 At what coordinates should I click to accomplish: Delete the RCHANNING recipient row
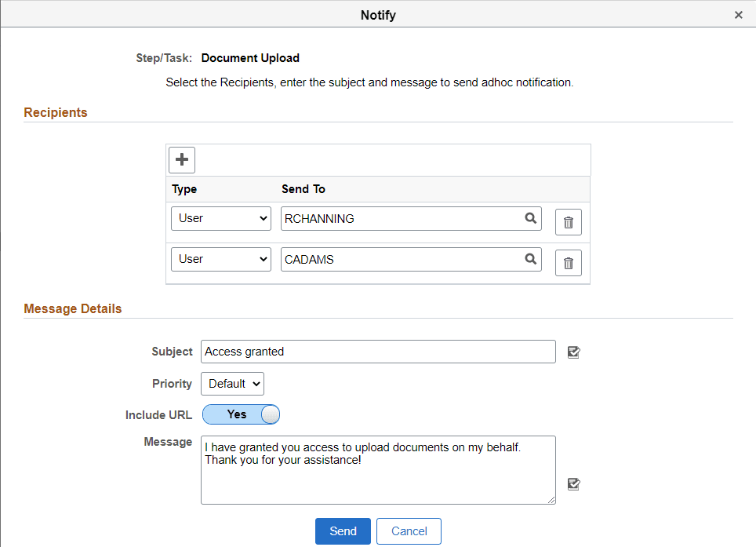point(568,221)
